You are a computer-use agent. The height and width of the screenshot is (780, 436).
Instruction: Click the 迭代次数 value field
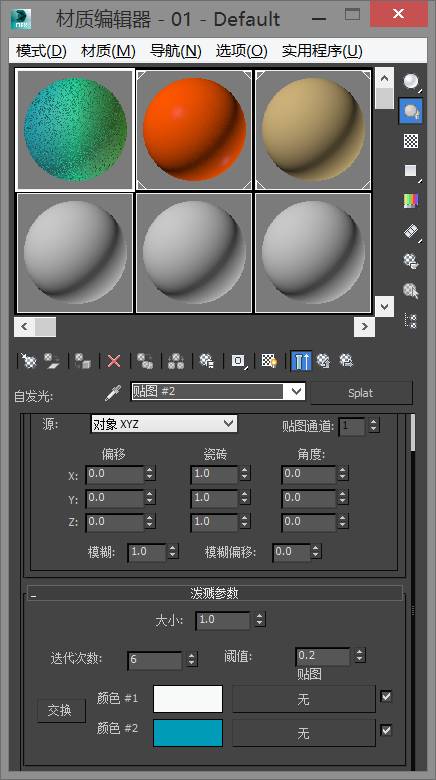tap(155, 660)
